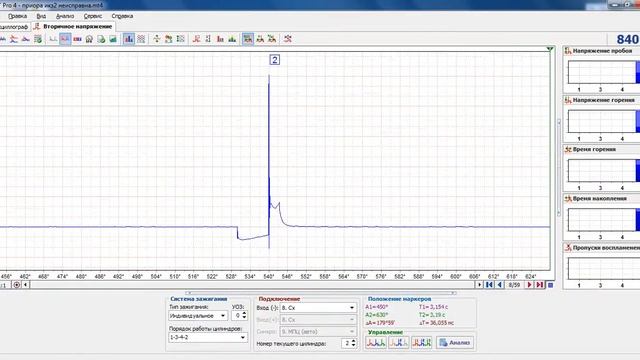Viewport: 640px width, 360px height.
Task: Click the red bar toolbar icon
Action: coord(77,39)
